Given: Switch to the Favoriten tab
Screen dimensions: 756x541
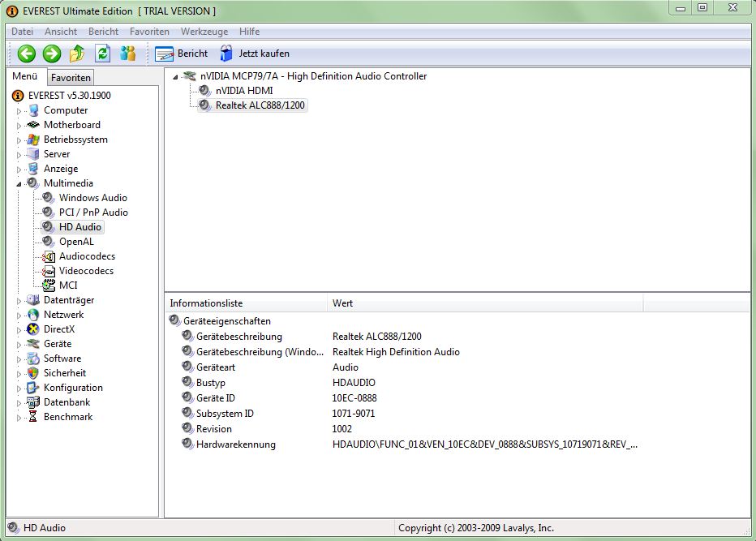Looking at the screenshot, I should pyautogui.click(x=71, y=78).
